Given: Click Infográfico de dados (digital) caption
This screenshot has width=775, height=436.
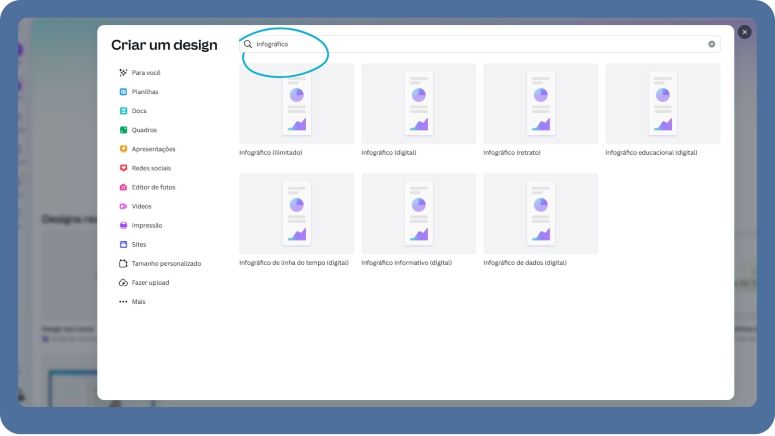Looking at the screenshot, I should pyautogui.click(x=525, y=262).
